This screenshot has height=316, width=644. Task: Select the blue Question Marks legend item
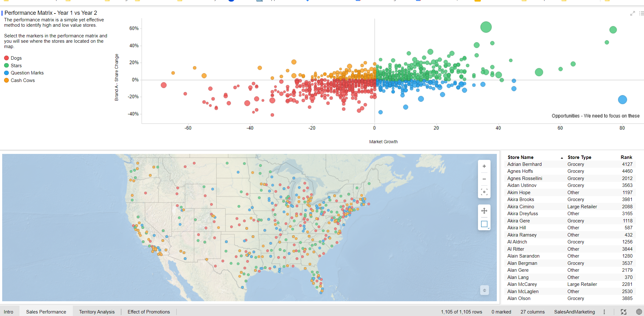click(27, 73)
